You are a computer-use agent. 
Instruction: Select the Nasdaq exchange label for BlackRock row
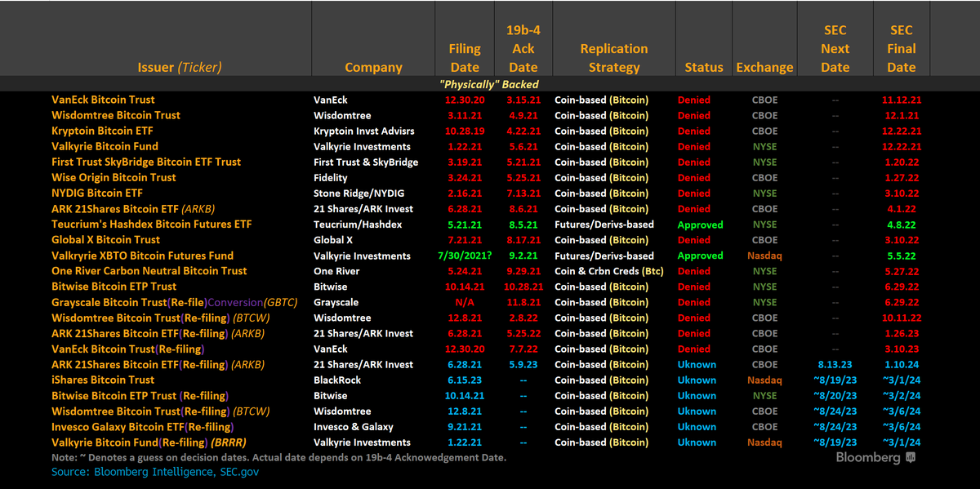pyautogui.click(x=764, y=380)
